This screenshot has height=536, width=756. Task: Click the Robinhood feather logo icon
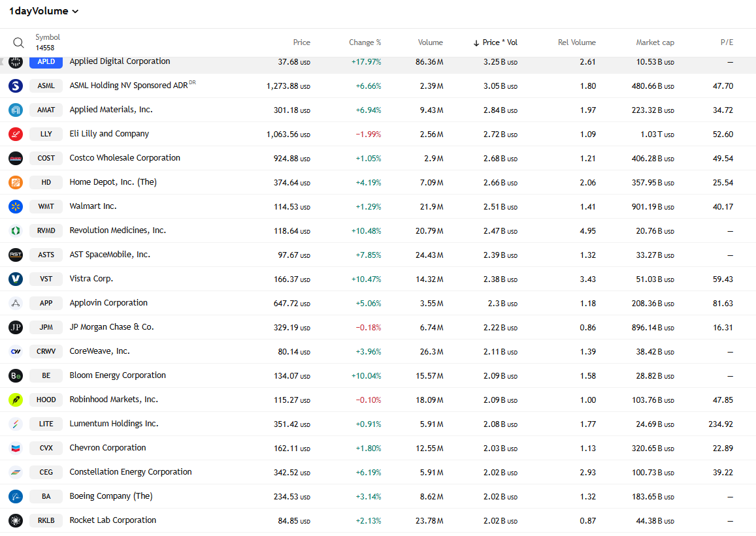(16, 400)
